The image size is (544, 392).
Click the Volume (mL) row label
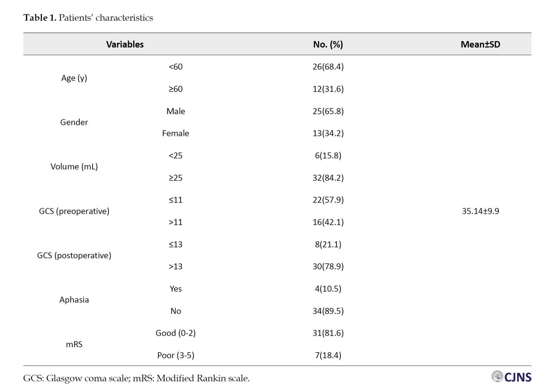coord(74,167)
